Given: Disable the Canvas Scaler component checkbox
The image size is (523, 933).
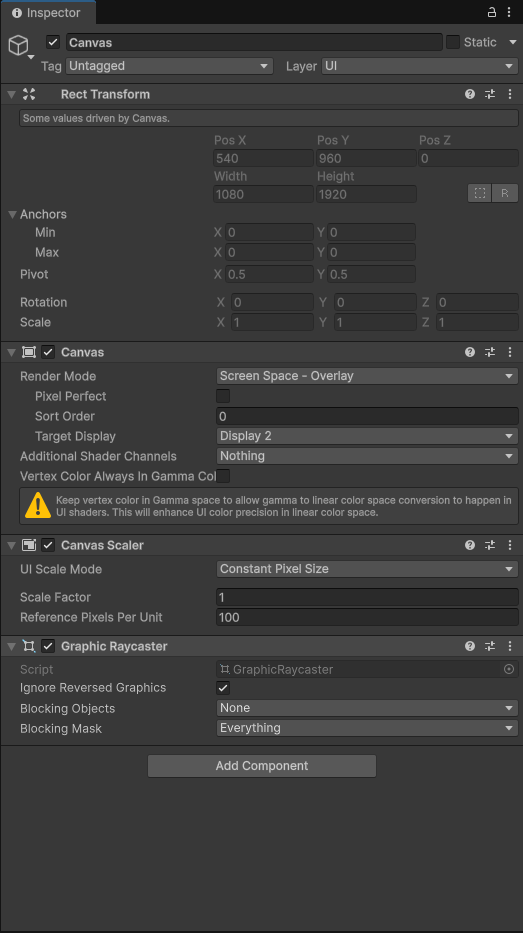Looking at the screenshot, I should (48, 545).
